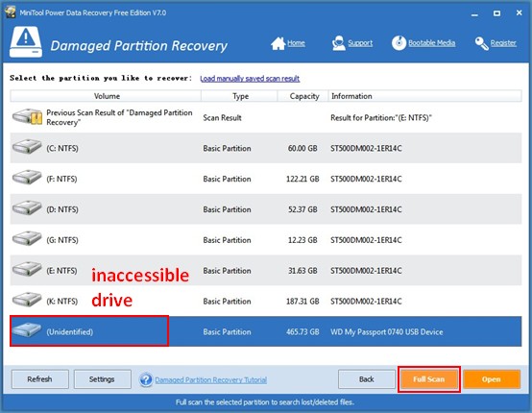
Task: Click the drive icon for E: NTFS
Action: [x=27, y=270]
